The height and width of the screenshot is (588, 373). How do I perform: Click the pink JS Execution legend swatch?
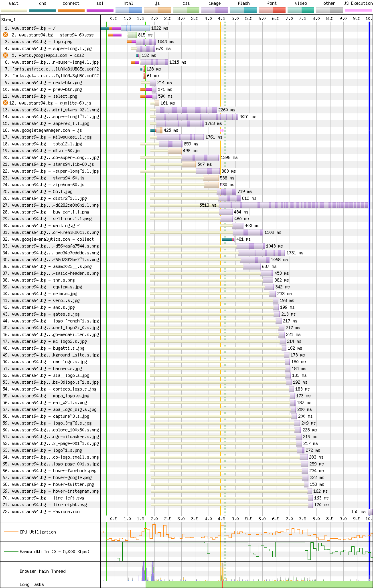(358, 10)
